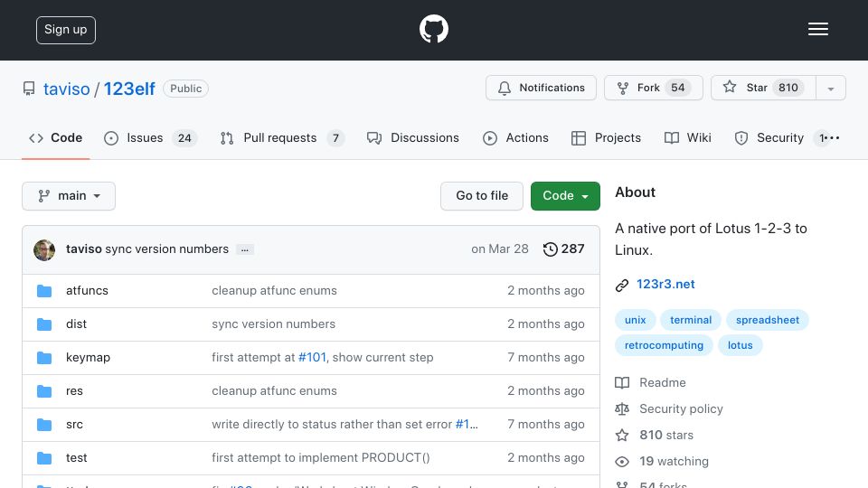This screenshot has width=868, height=488.
Task: Open the Discussions tab
Action: 413,137
